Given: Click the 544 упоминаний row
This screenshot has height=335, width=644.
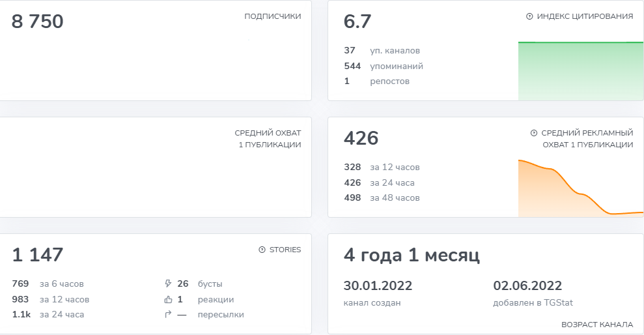Looking at the screenshot, I should (384, 66).
